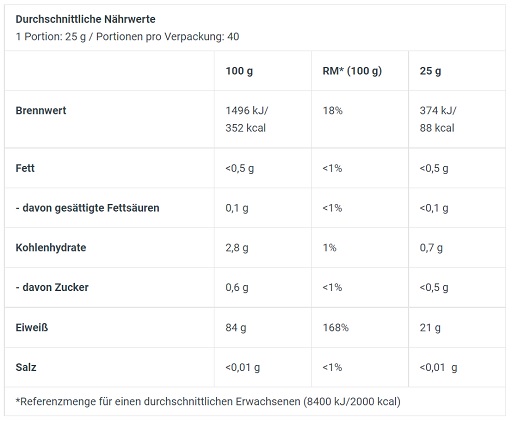Select the RM* (100 g) column header
The image size is (512, 421).
click(x=352, y=71)
